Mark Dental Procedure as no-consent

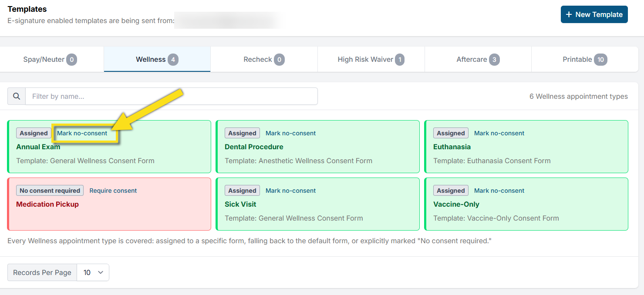click(291, 133)
